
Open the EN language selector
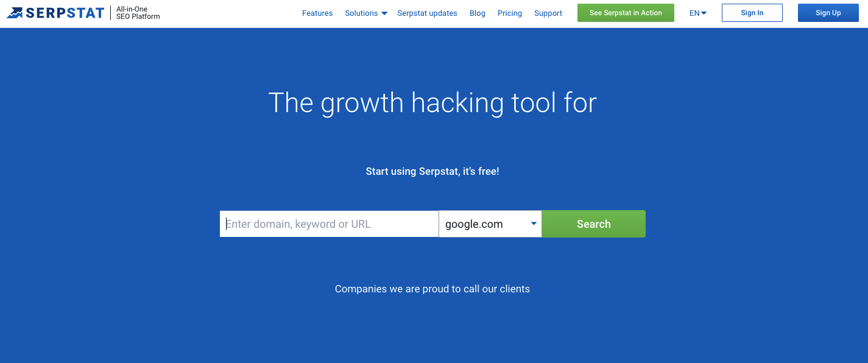pyautogui.click(x=698, y=13)
